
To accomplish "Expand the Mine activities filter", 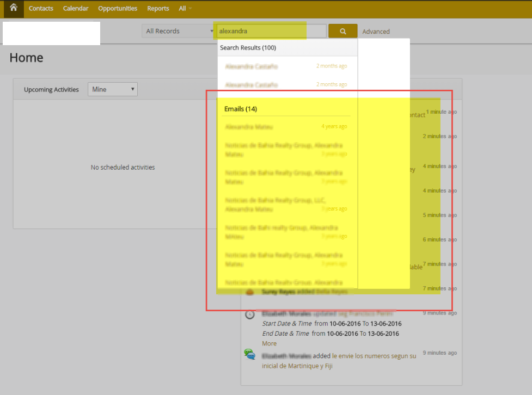I will tap(113, 89).
